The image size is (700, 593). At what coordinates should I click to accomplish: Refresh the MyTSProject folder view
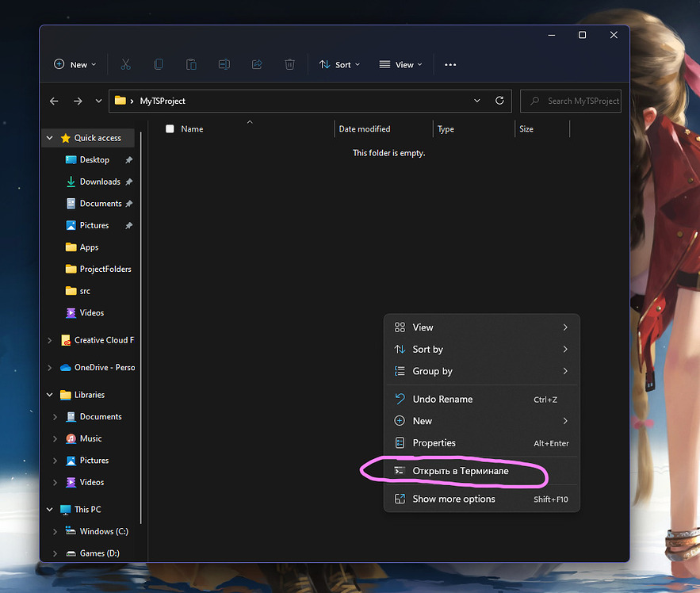click(x=499, y=101)
